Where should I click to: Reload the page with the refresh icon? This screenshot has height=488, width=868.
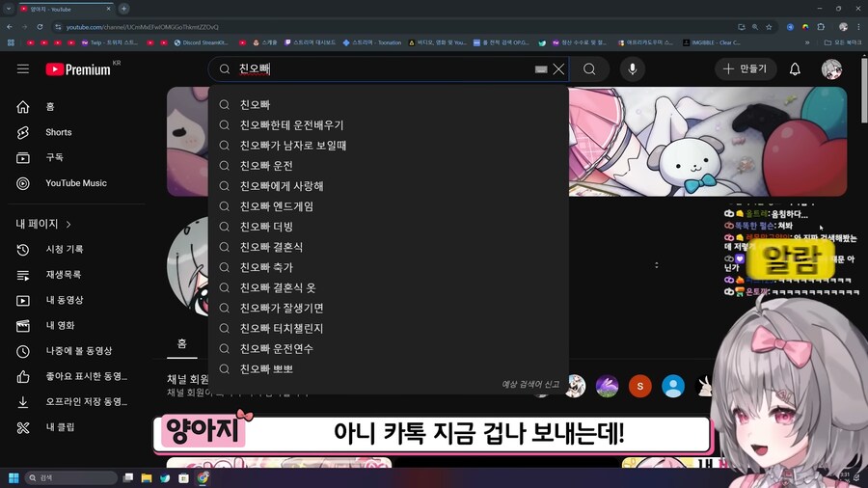click(x=40, y=27)
